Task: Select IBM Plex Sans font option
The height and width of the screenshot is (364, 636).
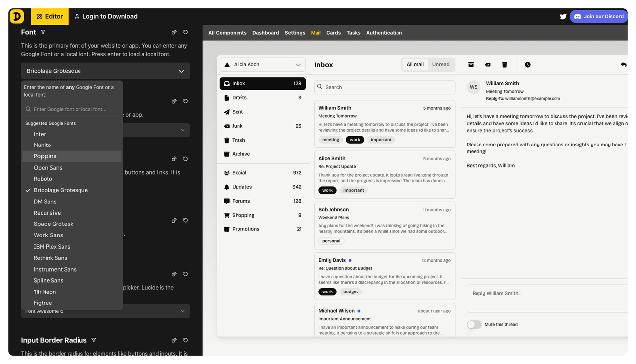Action: 72,247
